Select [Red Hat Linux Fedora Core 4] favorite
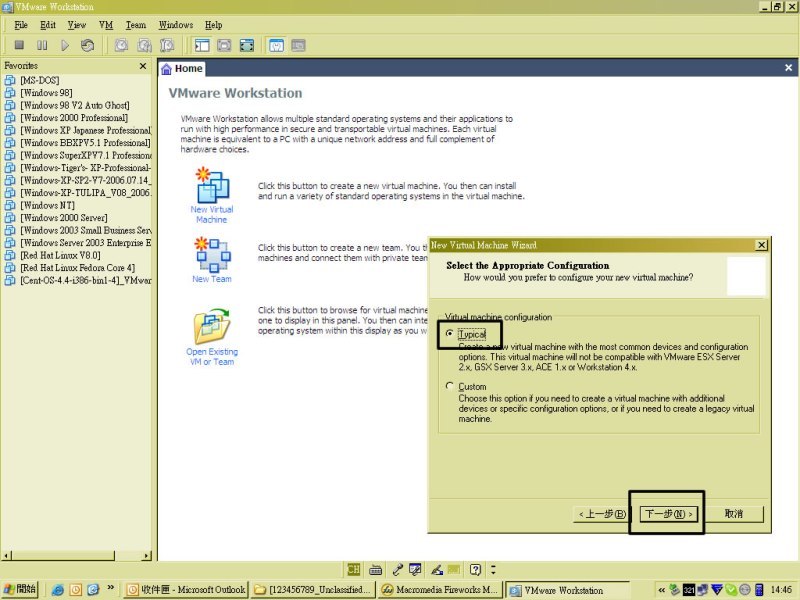Image resolution: width=800 pixels, height=600 pixels. tap(77, 268)
